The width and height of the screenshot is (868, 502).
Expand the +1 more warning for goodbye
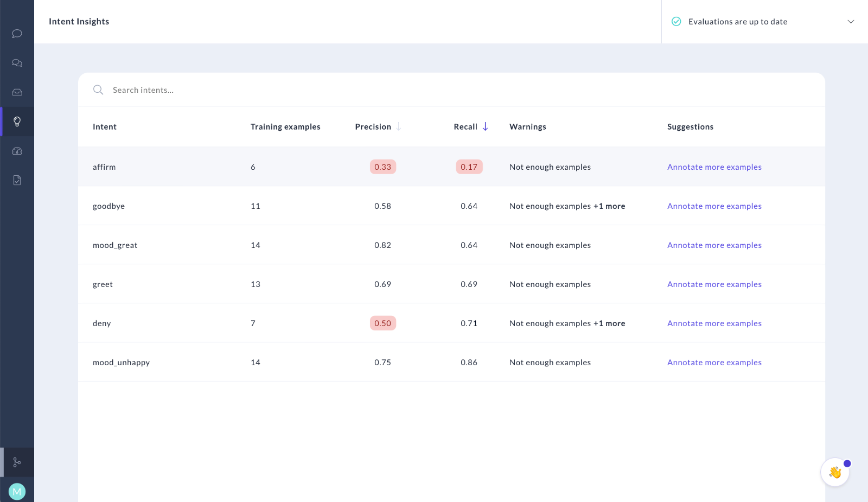[610, 206]
